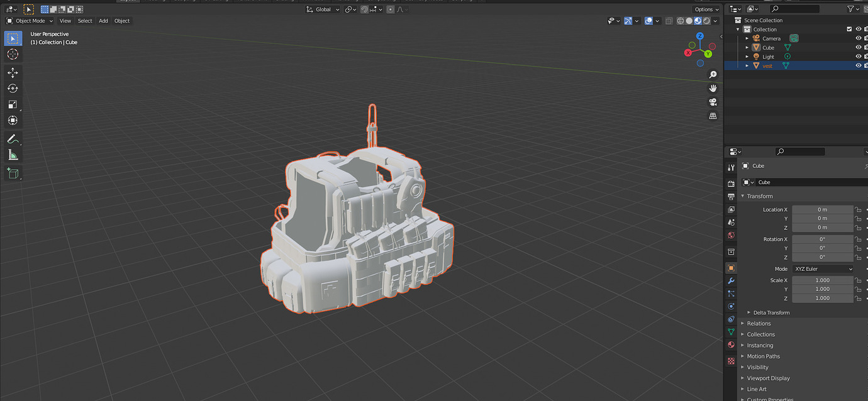Select the Select Box tool
This screenshot has width=868, height=401.
13,38
